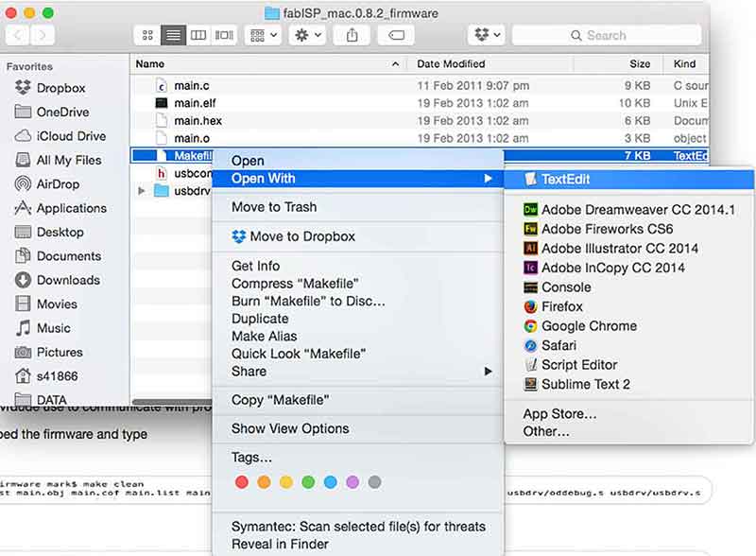
Task: Open Music in the sidebar
Action: [43, 328]
